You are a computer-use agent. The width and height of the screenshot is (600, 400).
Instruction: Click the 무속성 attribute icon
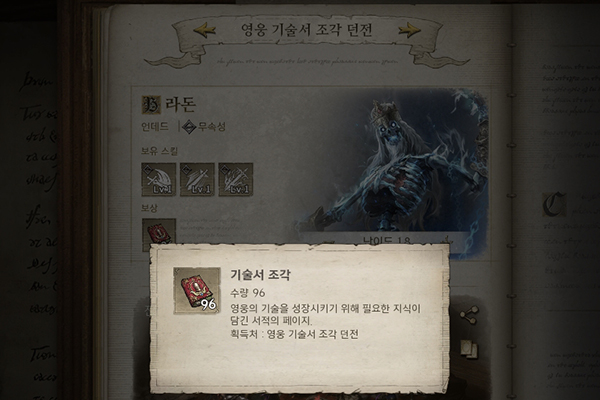(x=190, y=126)
